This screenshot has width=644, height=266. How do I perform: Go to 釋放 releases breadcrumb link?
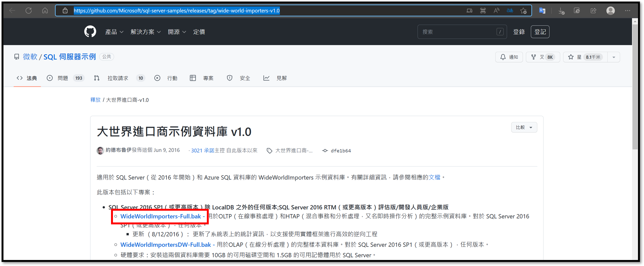pyautogui.click(x=95, y=100)
